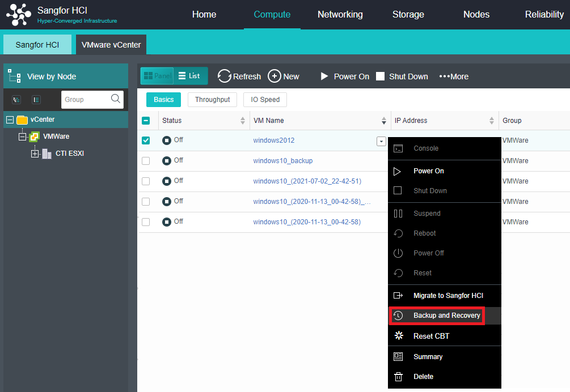
Task: Click the Refresh icon in toolbar
Action: coord(225,76)
